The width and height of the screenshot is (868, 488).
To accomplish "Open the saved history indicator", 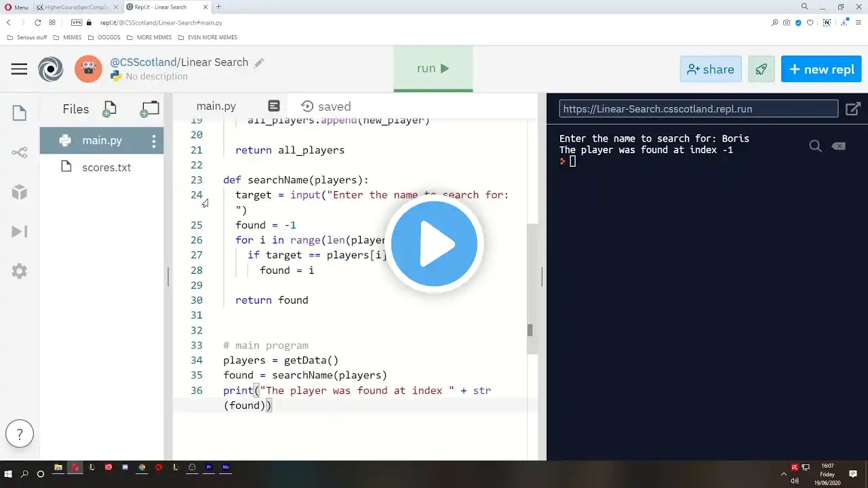I will pos(326,106).
